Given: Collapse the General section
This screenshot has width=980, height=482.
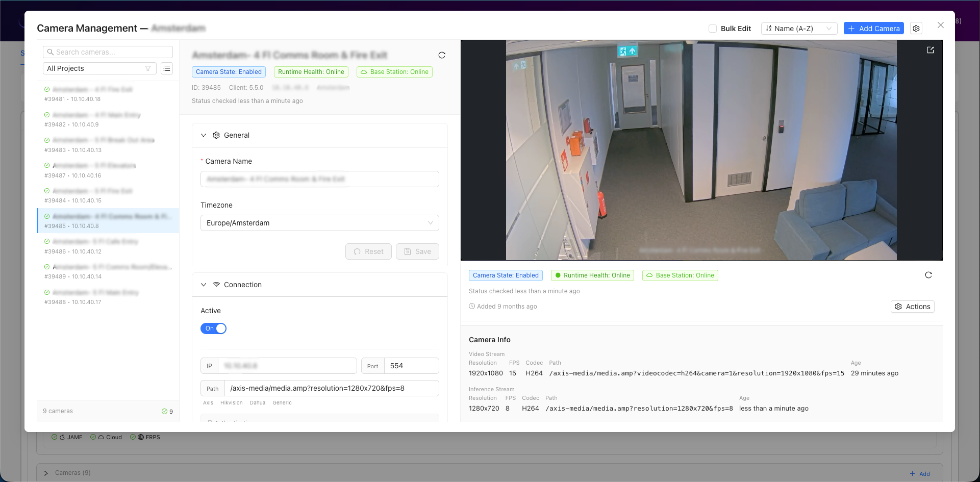Looking at the screenshot, I should tap(204, 135).
